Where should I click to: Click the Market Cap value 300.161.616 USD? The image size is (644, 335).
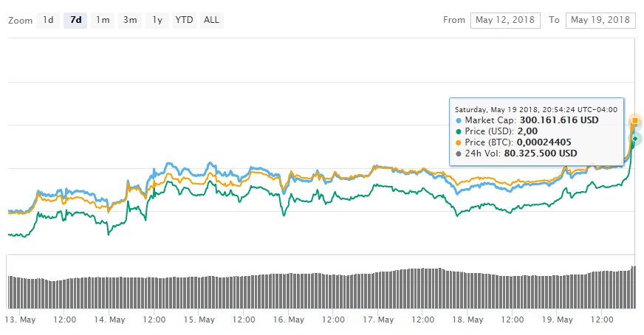coord(559,120)
